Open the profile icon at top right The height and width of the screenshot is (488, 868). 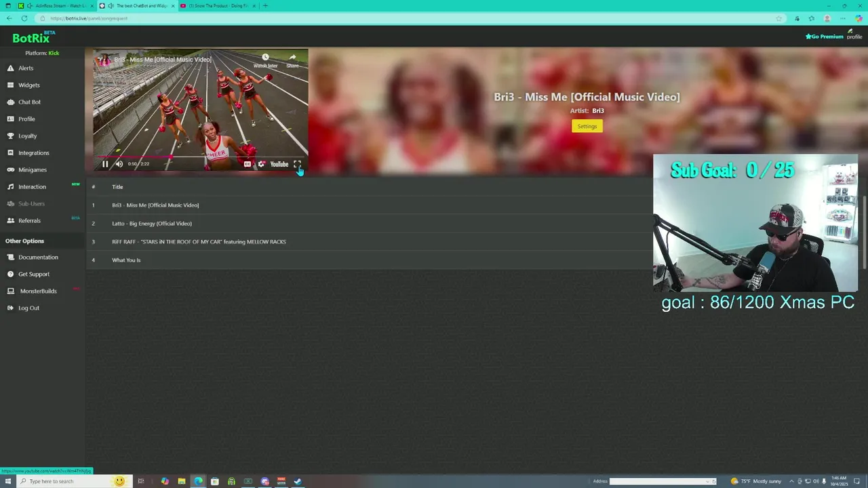(854, 34)
